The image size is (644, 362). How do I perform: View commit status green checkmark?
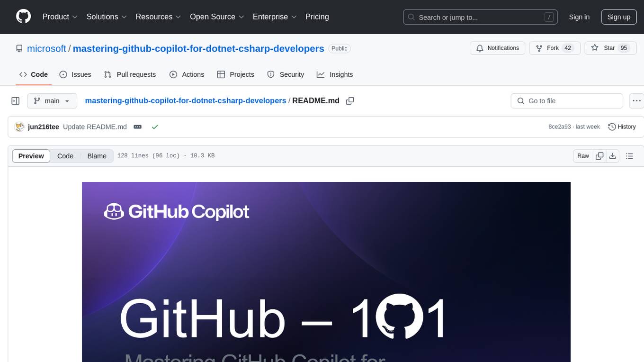[155, 127]
